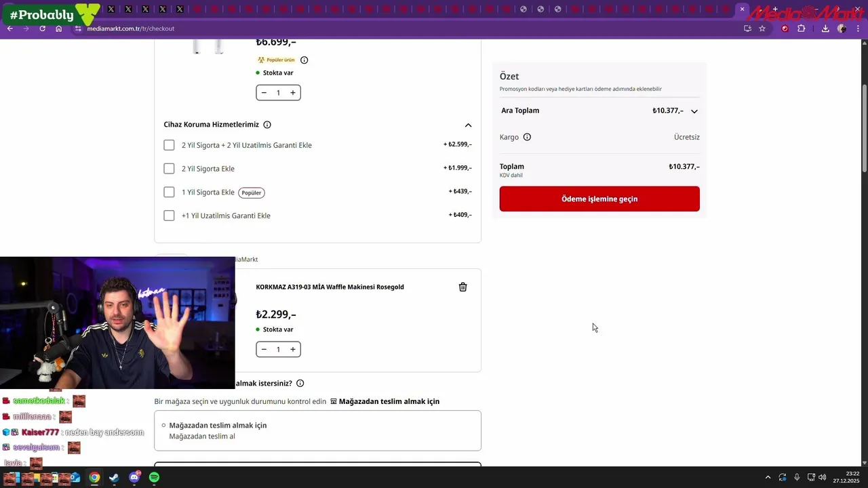Check '1 Yil Sigorta Ekle' option

pos(169,192)
